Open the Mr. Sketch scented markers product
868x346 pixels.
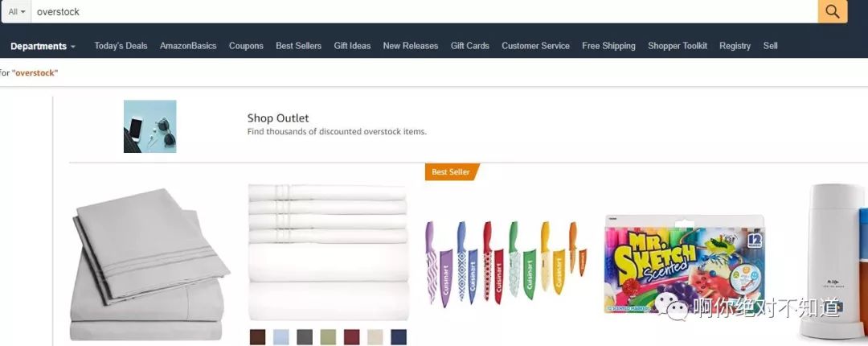(x=684, y=265)
